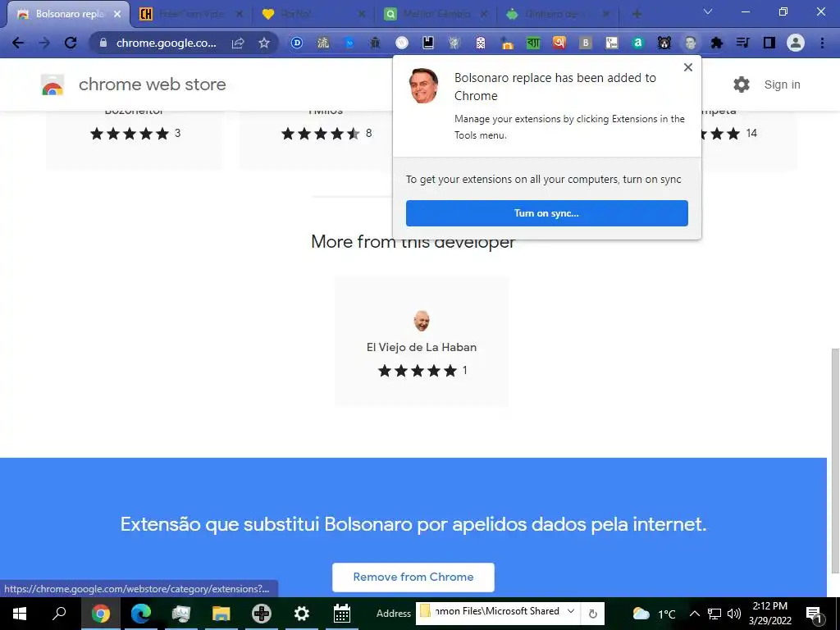Open Chrome's three-dot menu

click(x=822, y=43)
